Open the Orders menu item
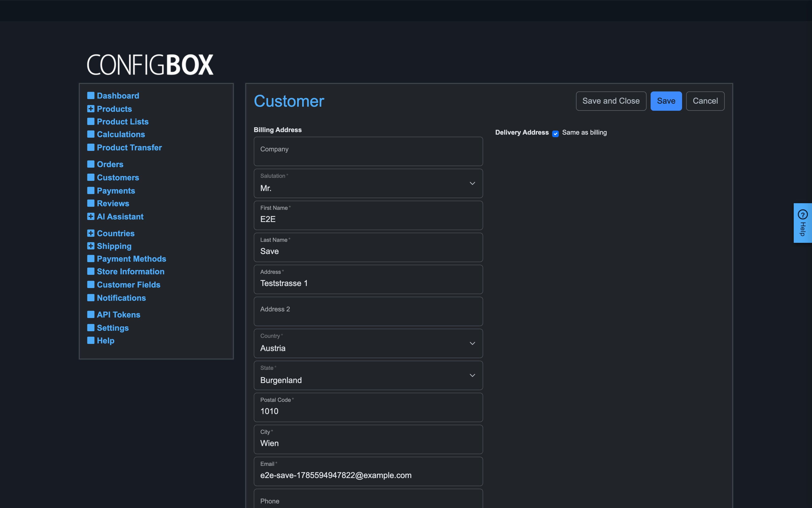 [110, 164]
